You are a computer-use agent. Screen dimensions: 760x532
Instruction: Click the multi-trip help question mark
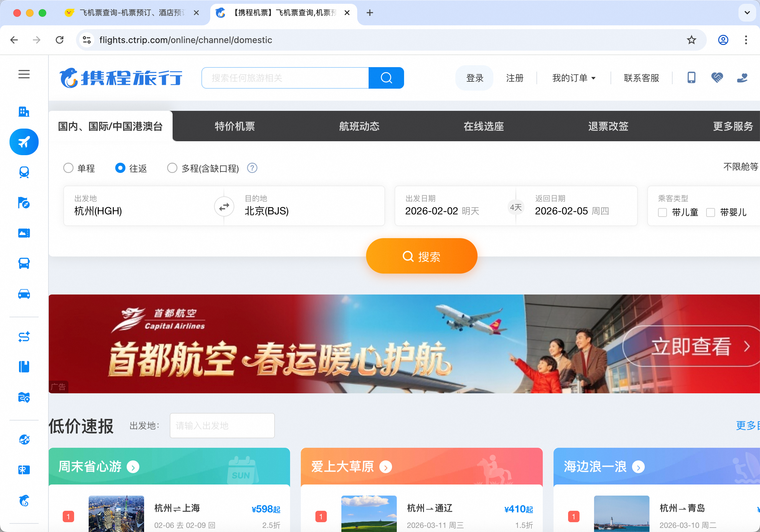click(x=252, y=168)
